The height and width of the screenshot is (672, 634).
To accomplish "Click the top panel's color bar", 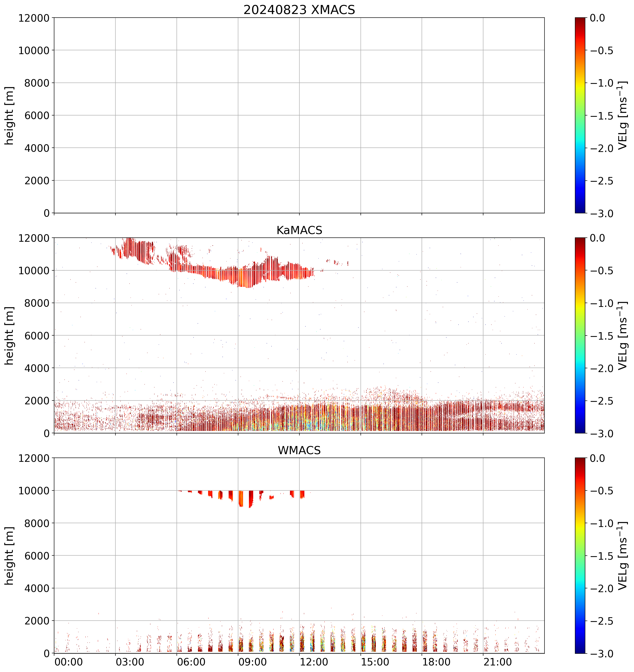I will click(x=580, y=115).
